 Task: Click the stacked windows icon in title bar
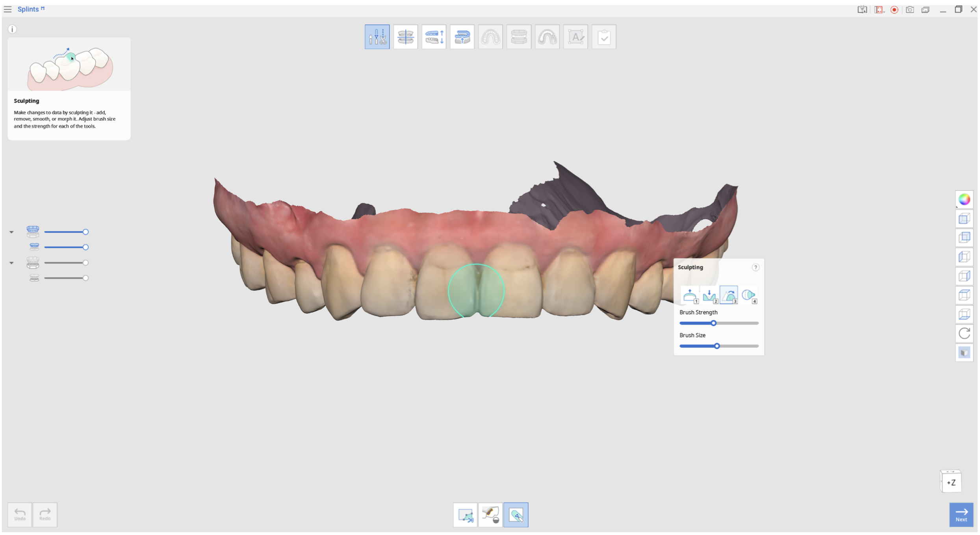point(925,9)
